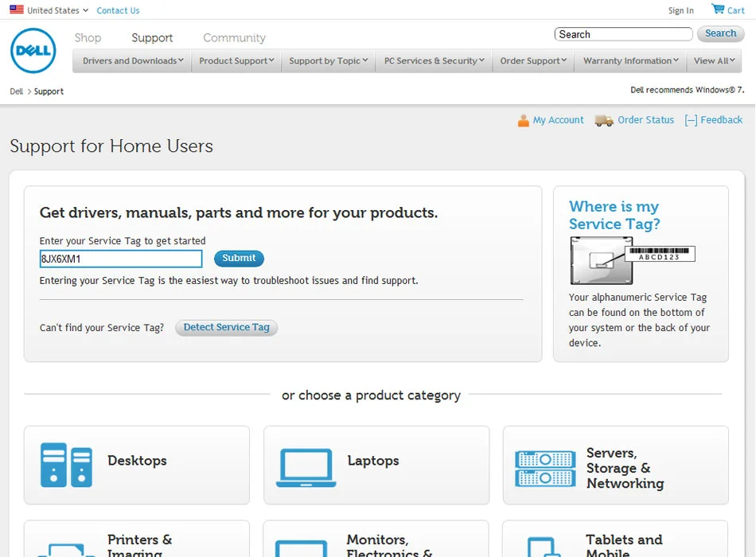Click the Order Status truck icon
This screenshot has width=756, height=557.
click(x=604, y=121)
